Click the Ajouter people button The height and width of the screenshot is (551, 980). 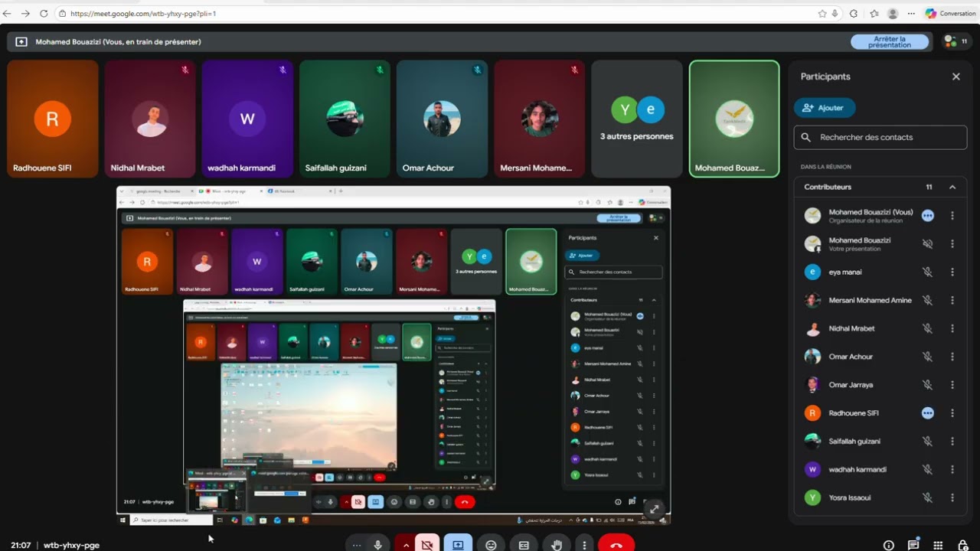point(825,108)
